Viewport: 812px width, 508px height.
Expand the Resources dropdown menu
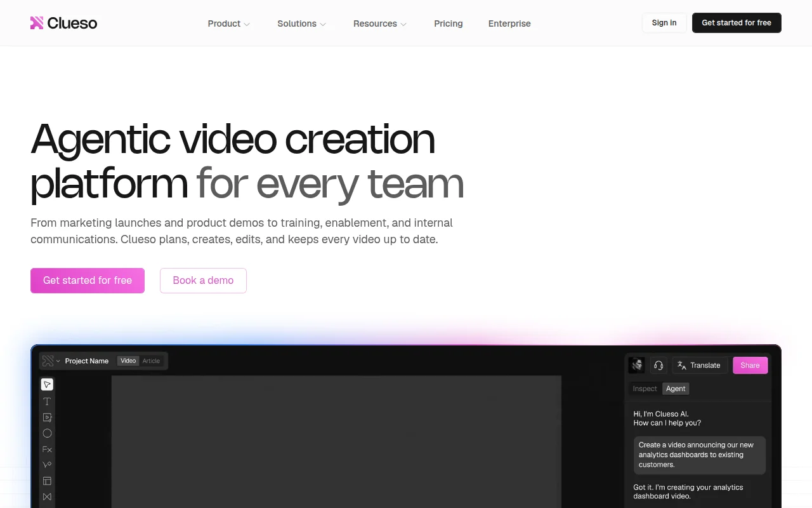(x=380, y=23)
